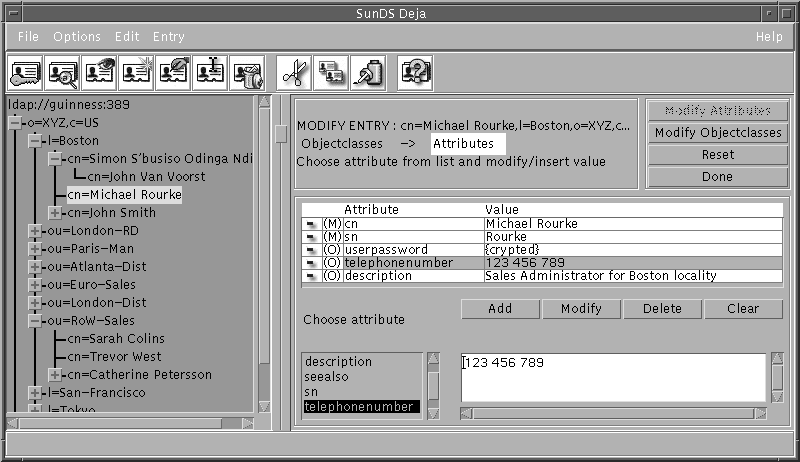Open the Entry menu
Viewport: 800px width, 462px height.
coord(169,37)
